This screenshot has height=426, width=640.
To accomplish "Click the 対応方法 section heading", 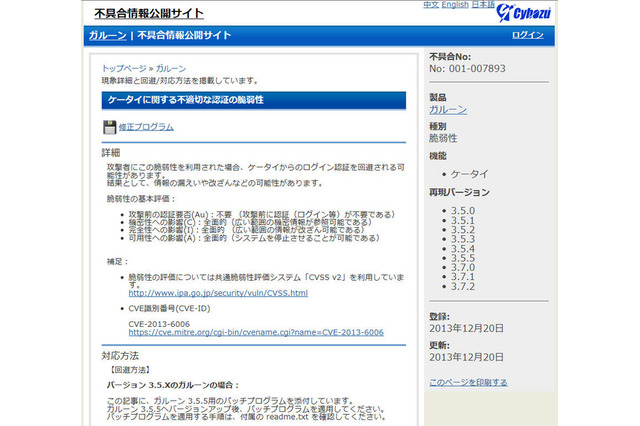I will tap(120, 356).
